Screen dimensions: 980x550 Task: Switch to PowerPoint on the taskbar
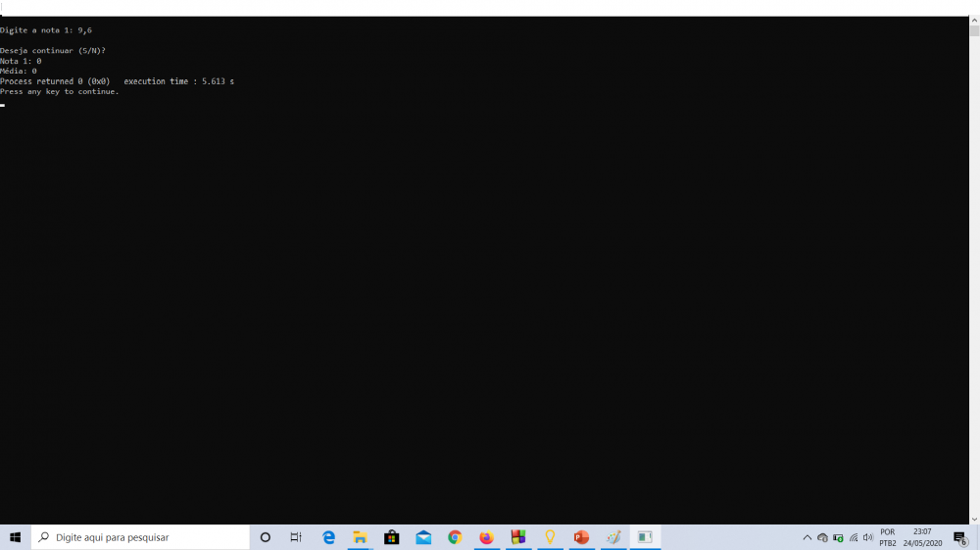(x=581, y=537)
